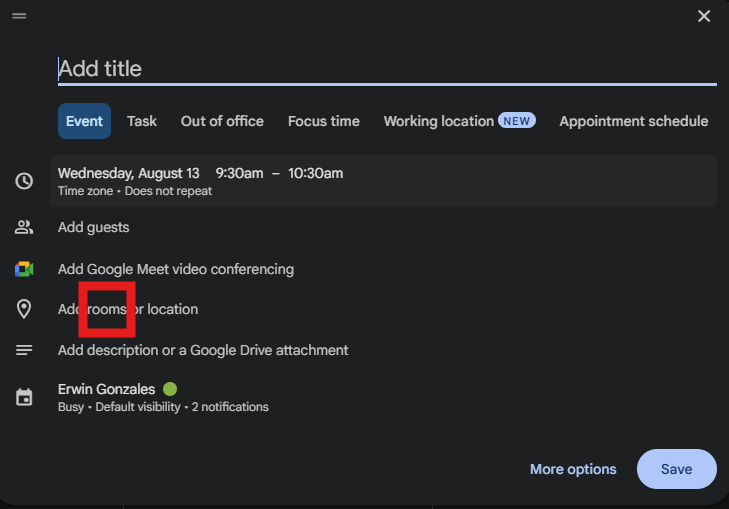Click the green calendar color dot
Image resolution: width=729 pixels, height=509 pixels.
[x=170, y=389]
